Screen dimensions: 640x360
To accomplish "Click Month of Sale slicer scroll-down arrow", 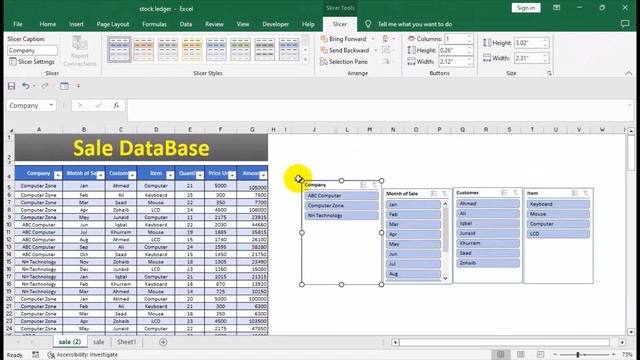I will [x=445, y=278].
